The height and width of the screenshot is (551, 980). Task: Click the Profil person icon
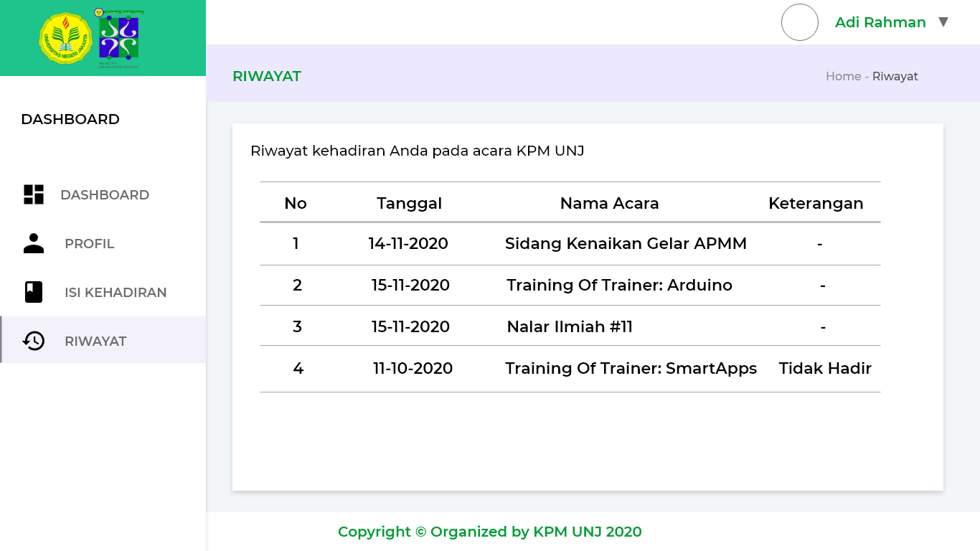34,243
